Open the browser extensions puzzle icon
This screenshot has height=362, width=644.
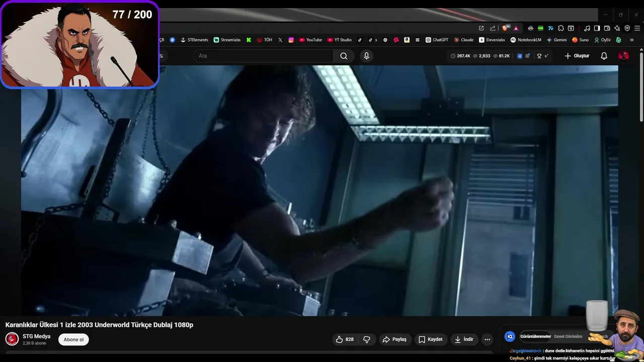[560, 28]
